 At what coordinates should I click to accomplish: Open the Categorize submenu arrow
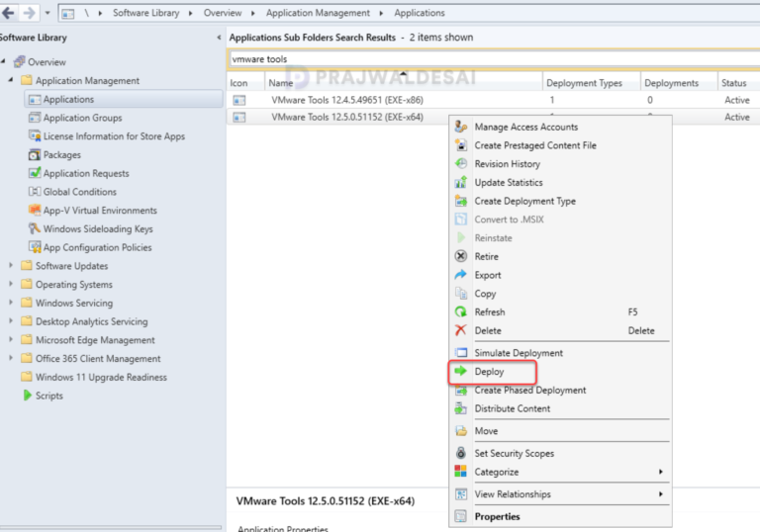pos(661,472)
